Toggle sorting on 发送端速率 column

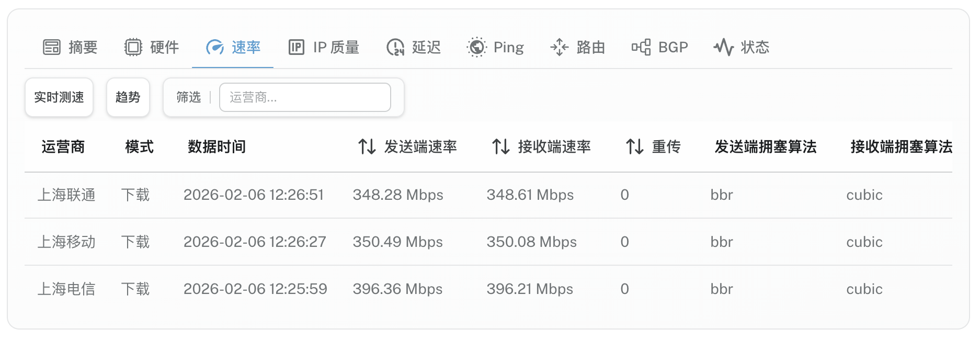click(x=366, y=147)
